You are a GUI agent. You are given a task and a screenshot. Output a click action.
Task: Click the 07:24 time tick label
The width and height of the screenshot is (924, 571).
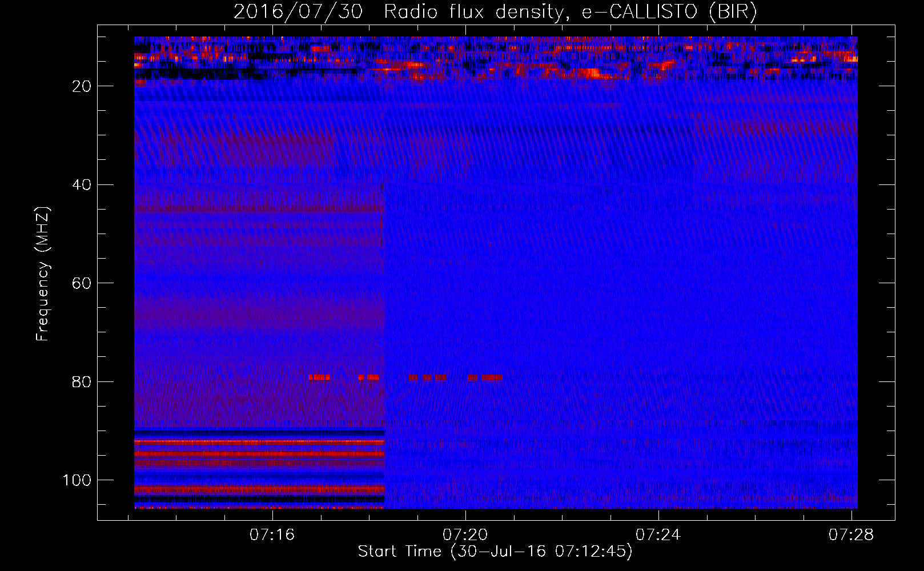[x=658, y=534]
